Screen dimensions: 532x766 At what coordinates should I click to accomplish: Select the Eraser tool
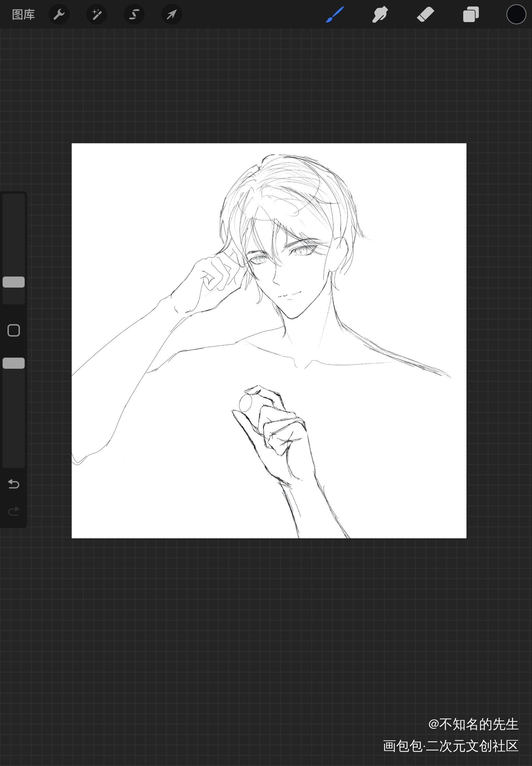click(425, 15)
